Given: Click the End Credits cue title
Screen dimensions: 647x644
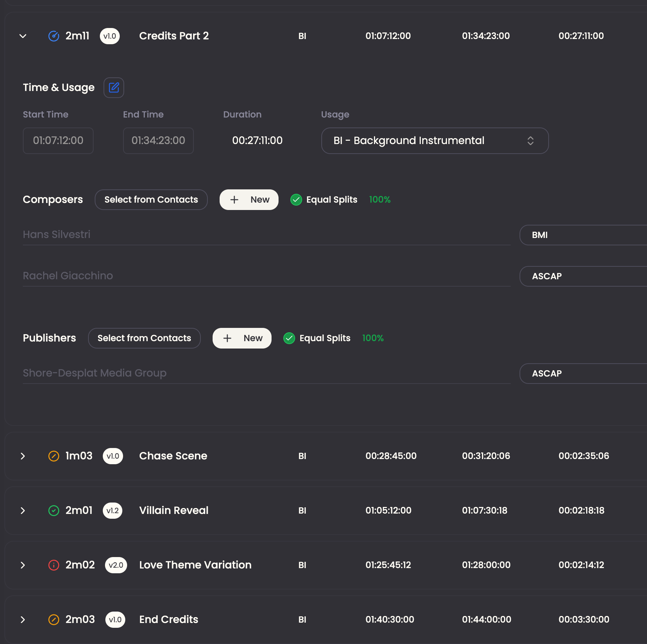Looking at the screenshot, I should click(169, 620).
